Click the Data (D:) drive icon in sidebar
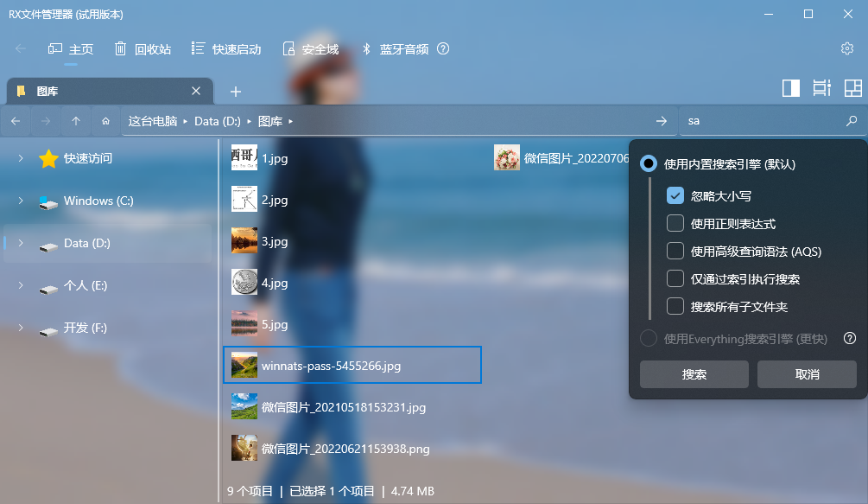 click(48, 246)
